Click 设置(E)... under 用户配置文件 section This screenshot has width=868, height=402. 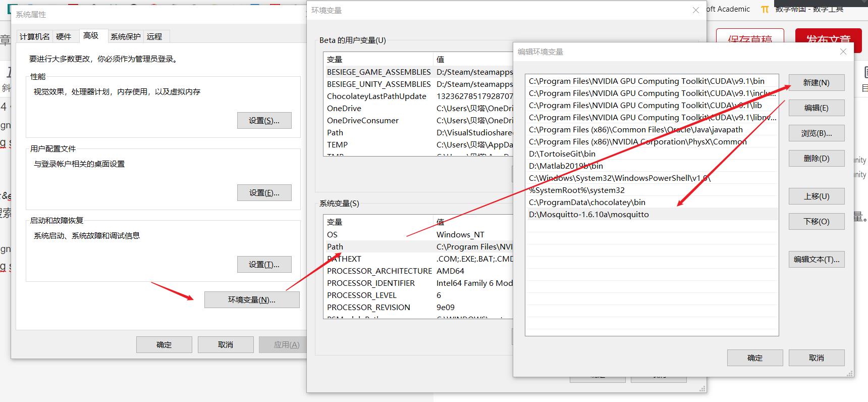click(x=264, y=193)
